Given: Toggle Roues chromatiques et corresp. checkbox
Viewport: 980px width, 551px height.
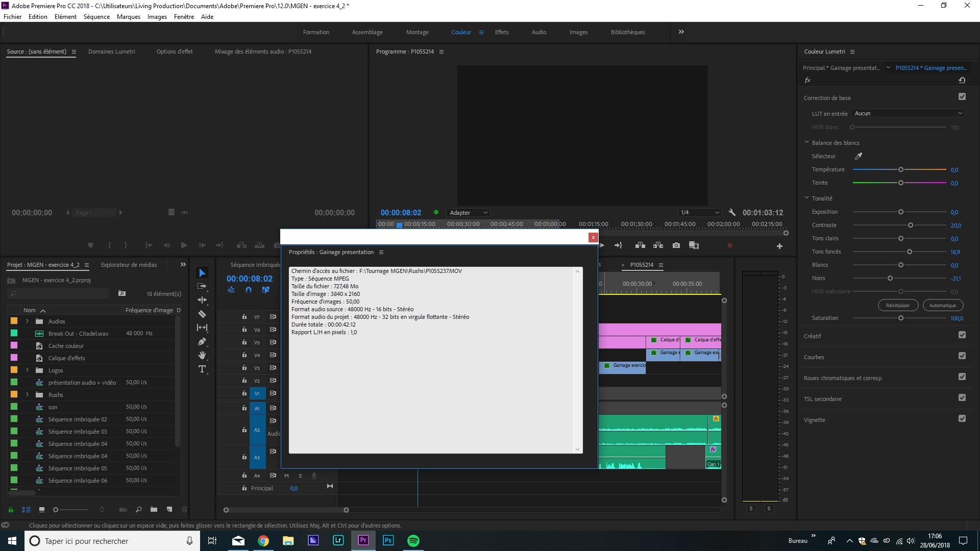Looking at the screenshot, I should (962, 377).
